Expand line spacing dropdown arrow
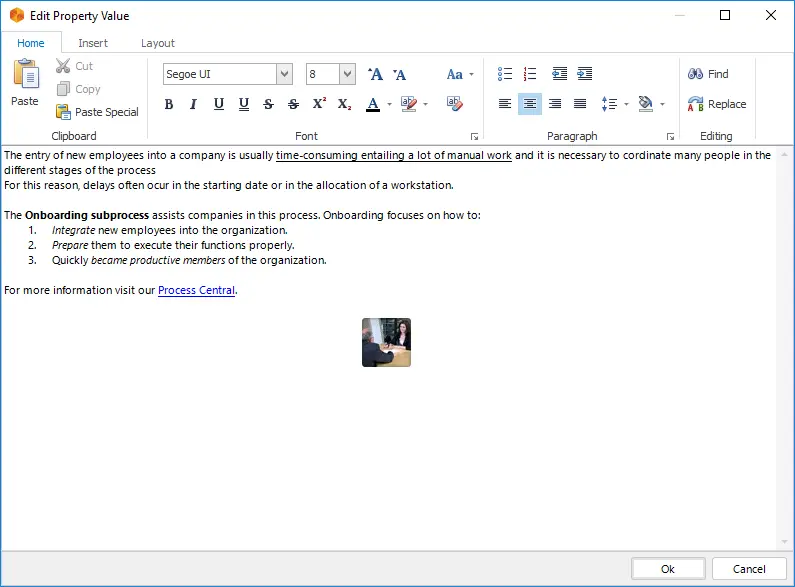Viewport: 795px width, 587px height. [x=626, y=104]
